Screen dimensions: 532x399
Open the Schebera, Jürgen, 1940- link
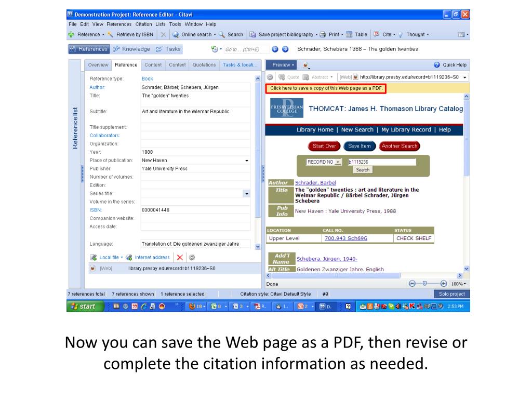tap(327, 259)
